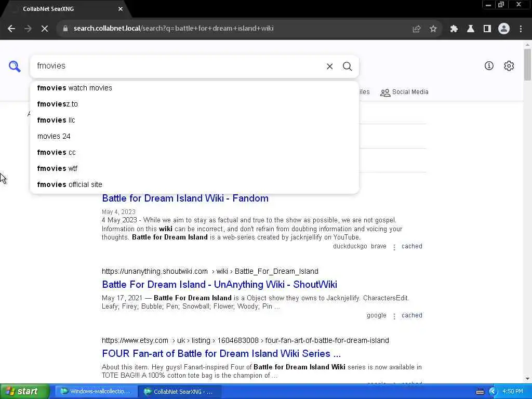This screenshot has width=532, height=399.
Task: Open the About info icon
Action: pos(489,66)
